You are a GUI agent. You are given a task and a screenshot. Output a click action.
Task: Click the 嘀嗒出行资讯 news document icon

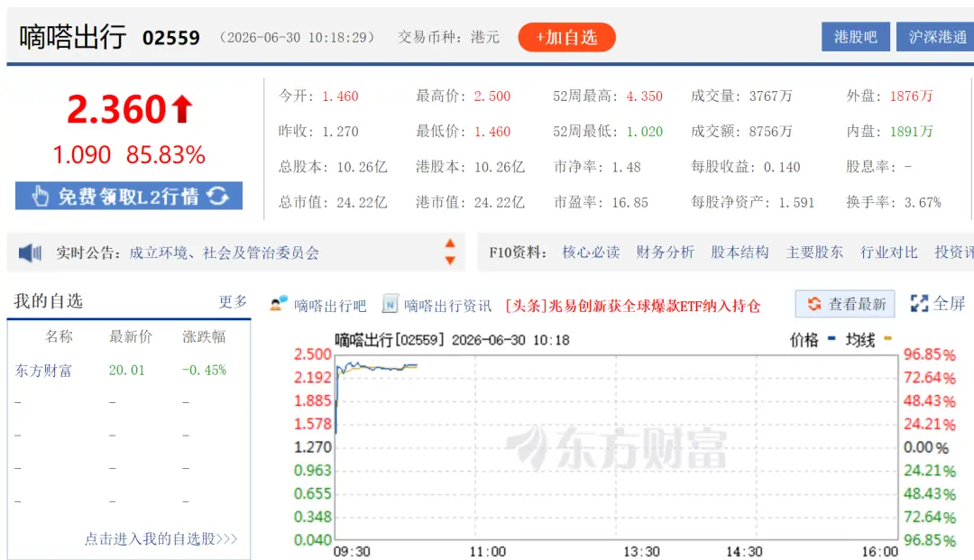[x=390, y=304]
